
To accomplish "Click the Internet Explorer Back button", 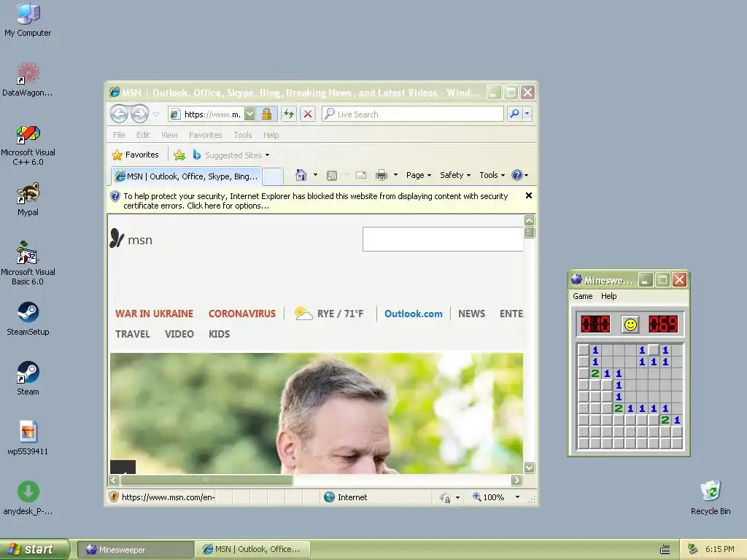I will [119, 114].
